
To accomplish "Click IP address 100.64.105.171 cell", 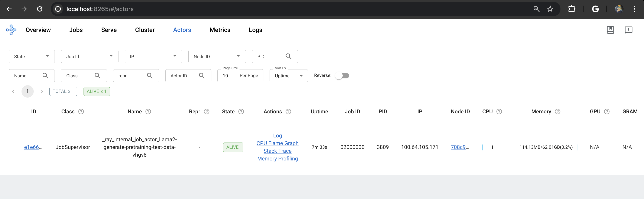I will [x=420, y=147].
